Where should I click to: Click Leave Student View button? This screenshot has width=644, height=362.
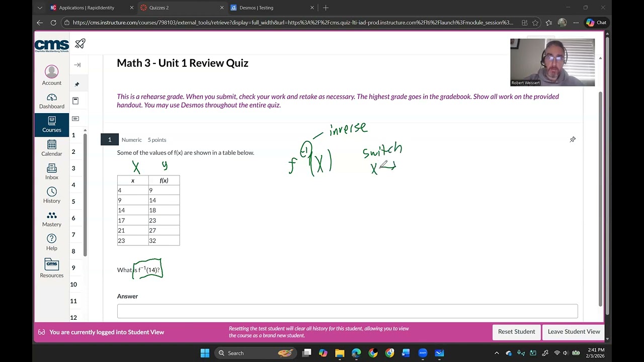point(574,332)
